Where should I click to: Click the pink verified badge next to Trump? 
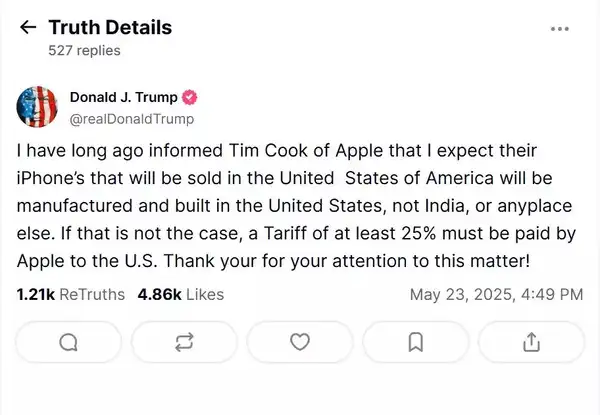tap(189, 97)
